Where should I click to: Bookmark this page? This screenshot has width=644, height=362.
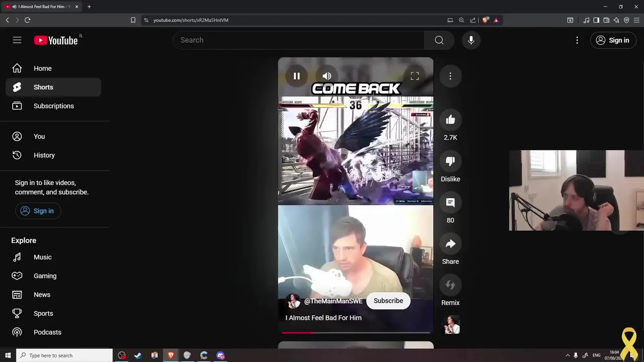click(133, 20)
